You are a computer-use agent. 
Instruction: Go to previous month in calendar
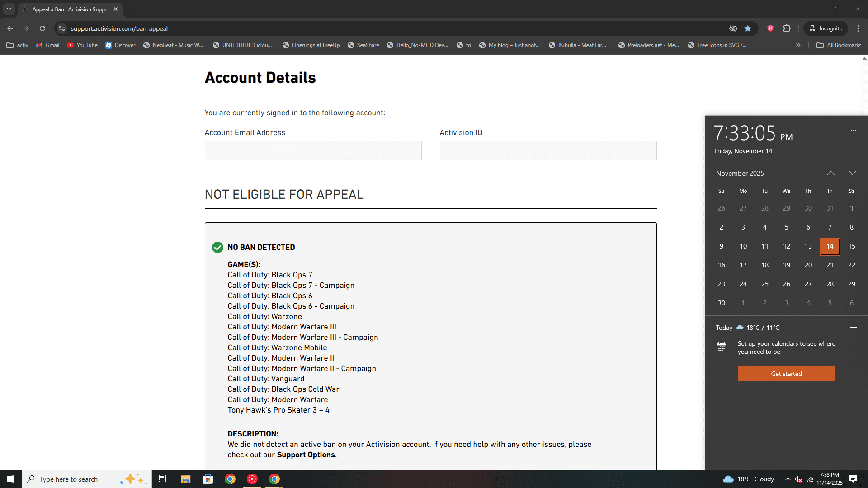click(x=830, y=173)
